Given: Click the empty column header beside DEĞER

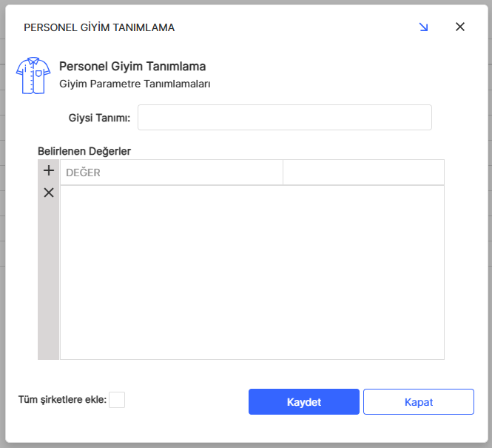Looking at the screenshot, I should (x=363, y=173).
